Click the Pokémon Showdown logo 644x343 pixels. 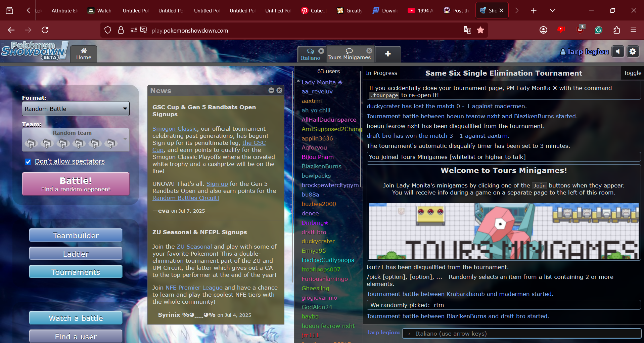35,50
